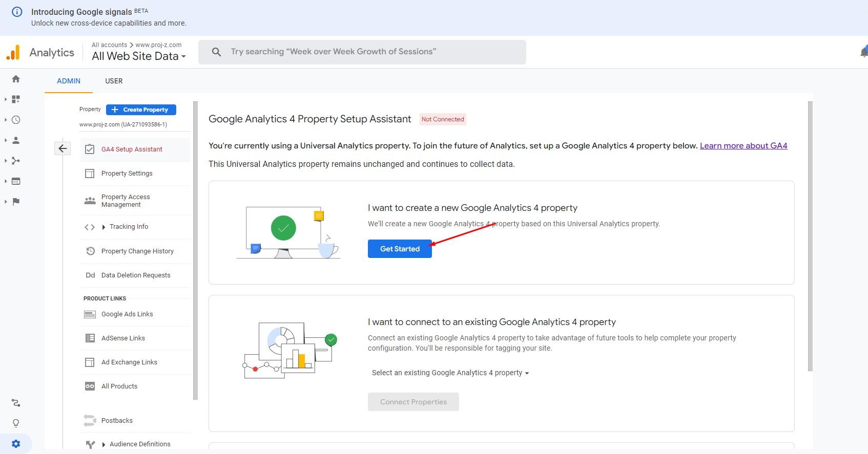Screen dimensions: 868x454
Task: Click the Admin gear icon
Action: [x=16, y=444]
